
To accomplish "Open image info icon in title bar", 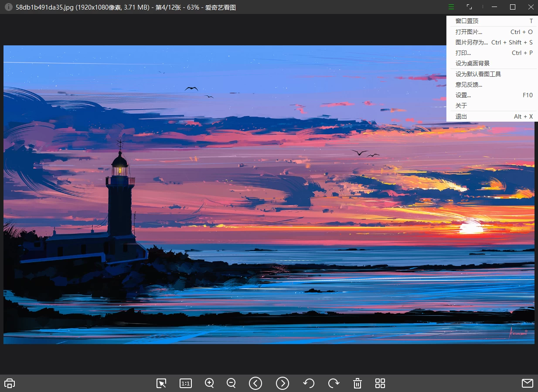I will (8, 7).
